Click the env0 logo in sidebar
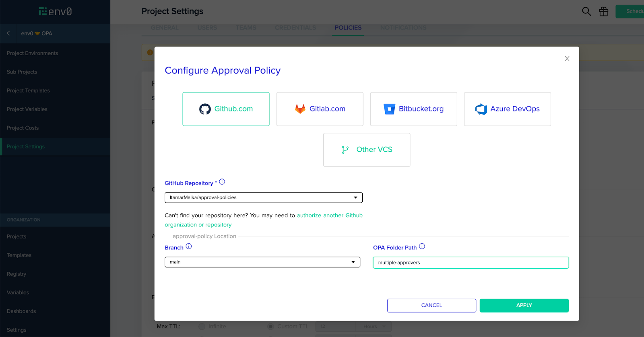 [55, 12]
